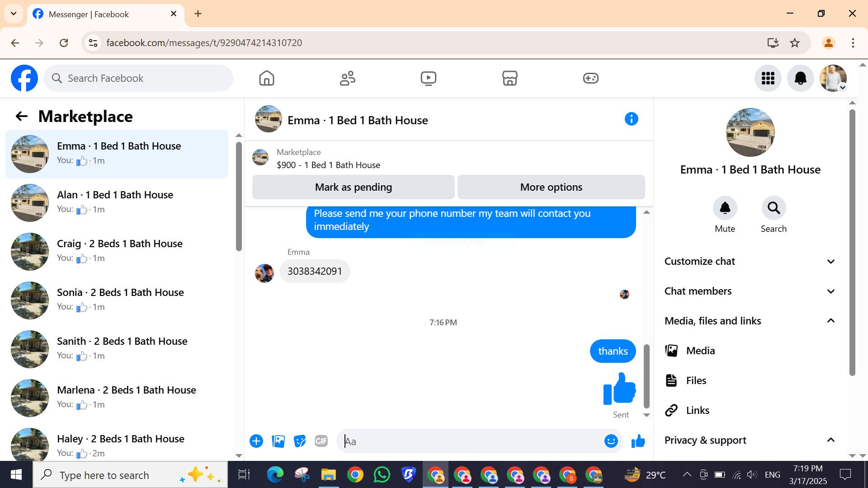
Task: Choose a sticker icon in composer
Action: click(300, 441)
